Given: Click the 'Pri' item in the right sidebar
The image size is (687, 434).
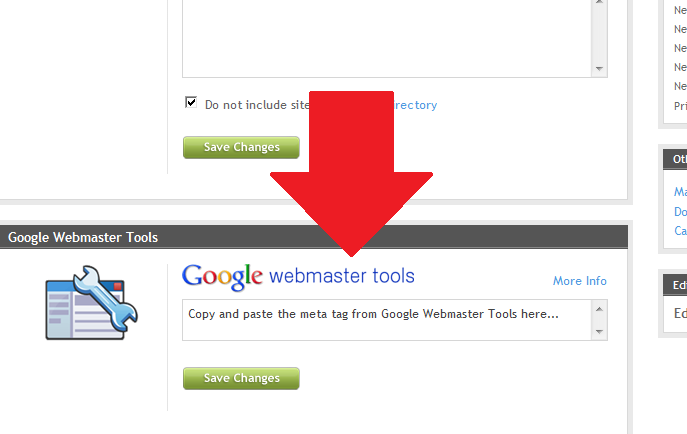Looking at the screenshot, I should (x=680, y=106).
